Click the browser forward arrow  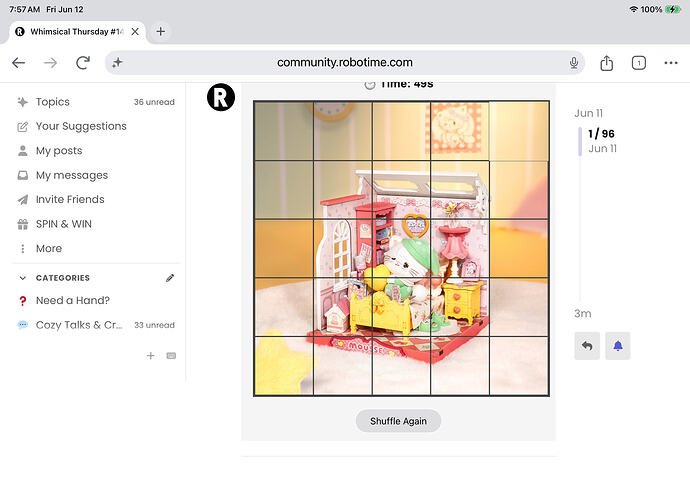click(x=51, y=63)
